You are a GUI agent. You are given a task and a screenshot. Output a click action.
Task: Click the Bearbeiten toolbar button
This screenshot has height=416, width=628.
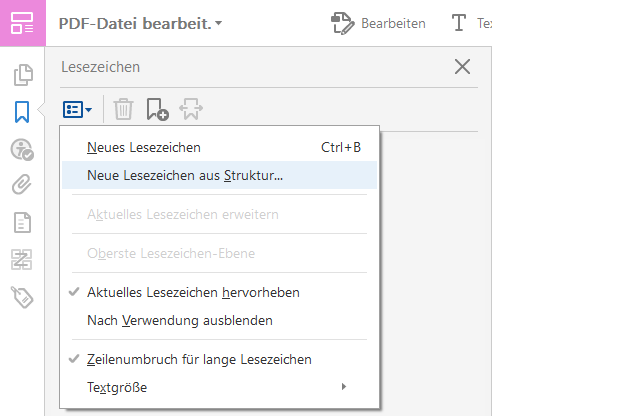(x=378, y=23)
